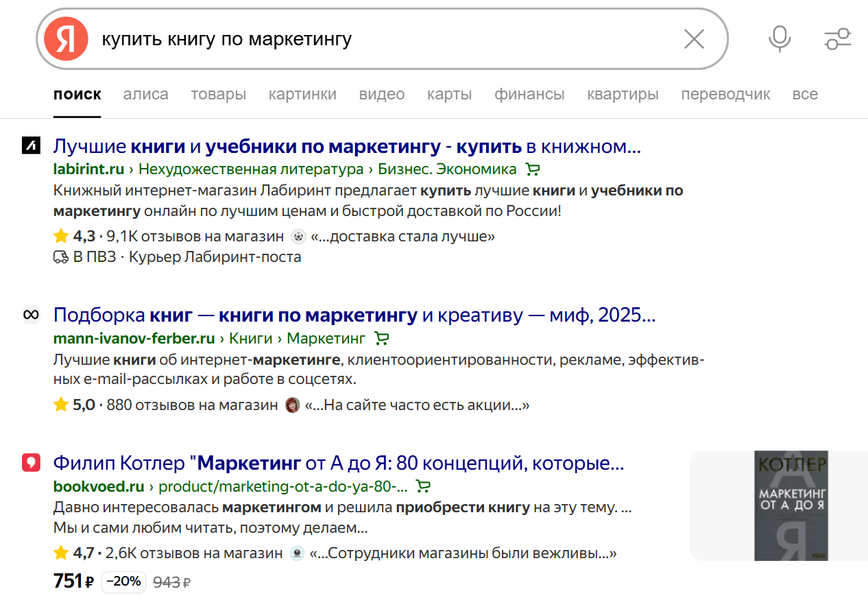Switch to the квартиры tab
Image resolution: width=868 pixels, height=600 pixels.
point(623,94)
